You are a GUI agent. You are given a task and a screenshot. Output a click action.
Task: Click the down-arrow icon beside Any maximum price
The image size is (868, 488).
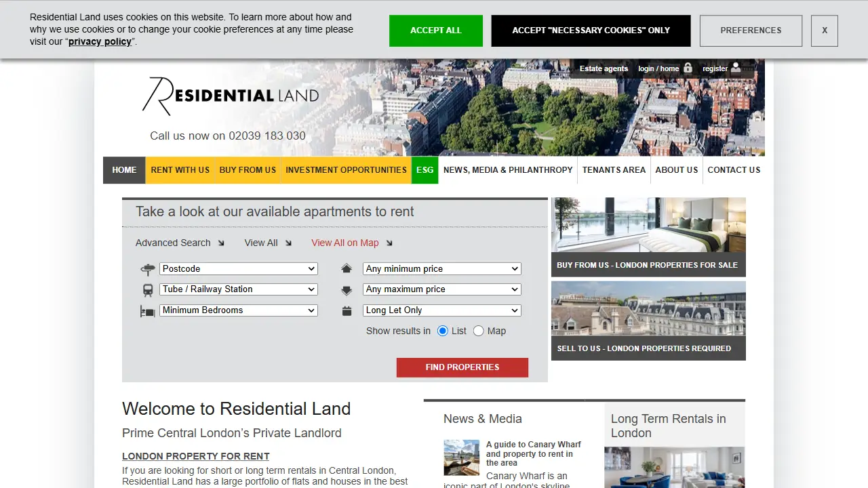pos(347,290)
